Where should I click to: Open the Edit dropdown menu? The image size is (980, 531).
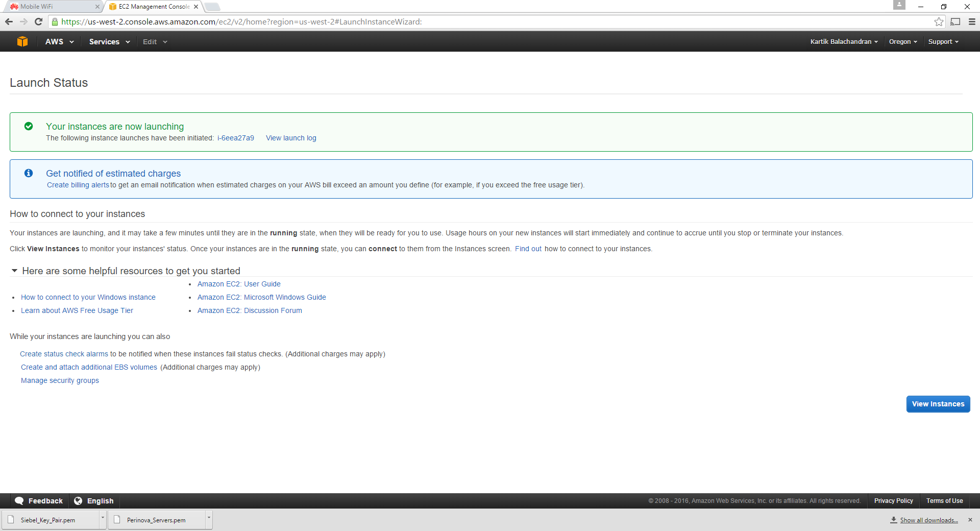[x=155, y=42]
